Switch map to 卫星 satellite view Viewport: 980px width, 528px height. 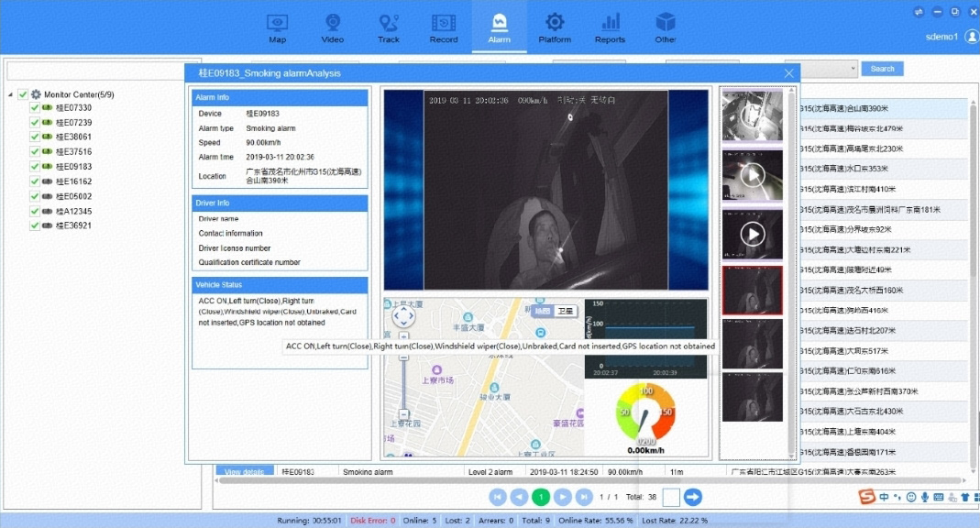[566, 311]
